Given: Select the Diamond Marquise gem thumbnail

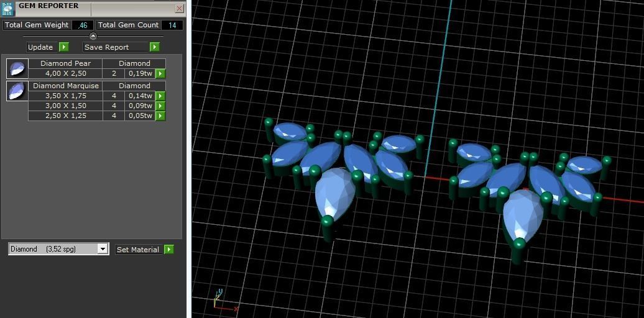Looking at the screenshot, I should [x=17, y=91].
